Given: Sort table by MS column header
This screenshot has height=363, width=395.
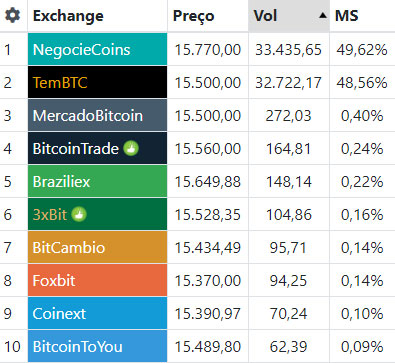Looking at the screenshot, I should (x=346, y=16).
